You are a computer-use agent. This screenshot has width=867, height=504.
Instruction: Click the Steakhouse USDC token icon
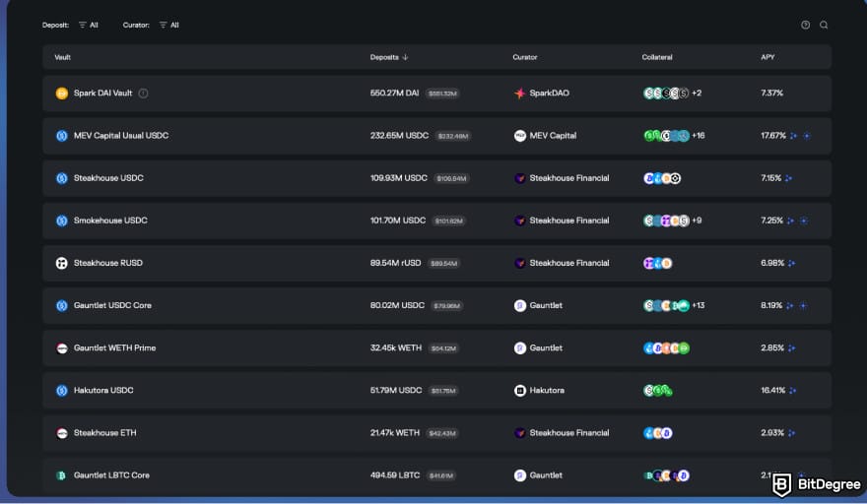point(61,178)
